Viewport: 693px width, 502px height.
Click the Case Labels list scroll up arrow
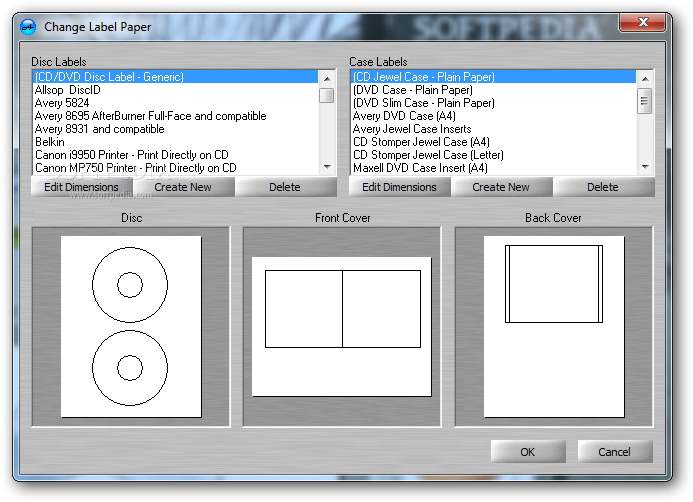[x=645, y=79]
